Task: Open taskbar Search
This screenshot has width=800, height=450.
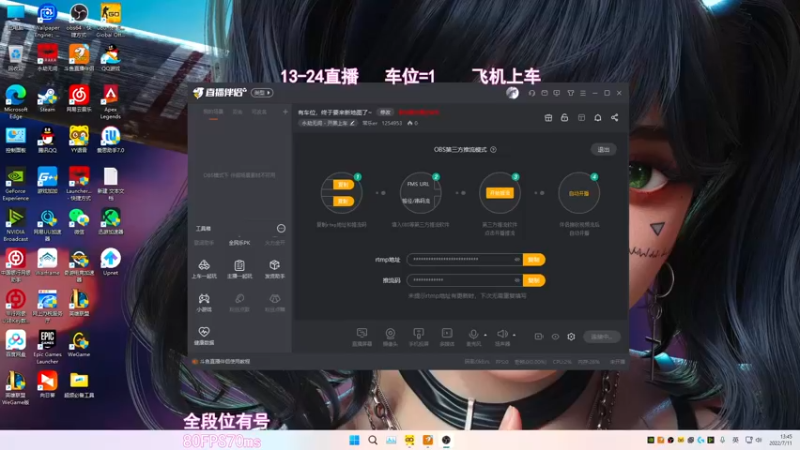Action: click(373, 440)
